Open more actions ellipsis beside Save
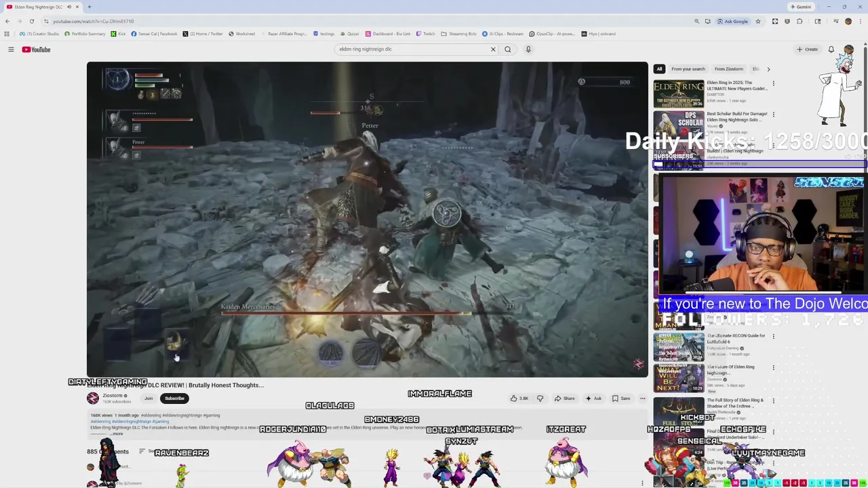 click(x=643, y=399)
